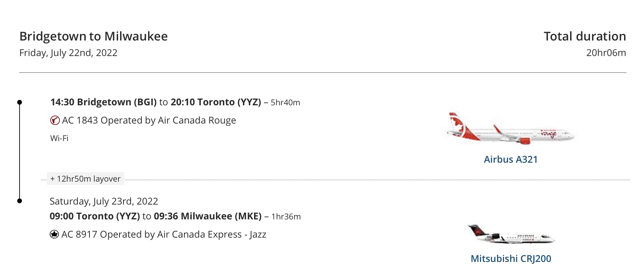Click the Saturday, July 23rd, 2022 date
This screenshot has height=268, width=644.
coord(104,201)
